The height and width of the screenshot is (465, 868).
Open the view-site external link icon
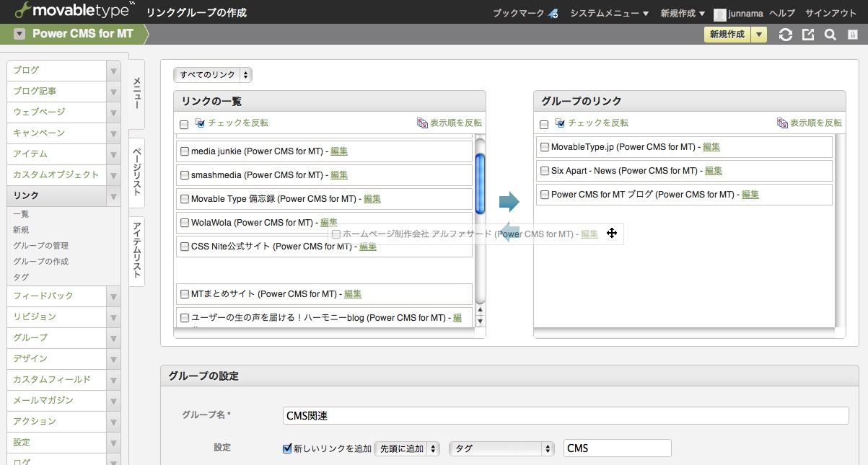[808, 35]
